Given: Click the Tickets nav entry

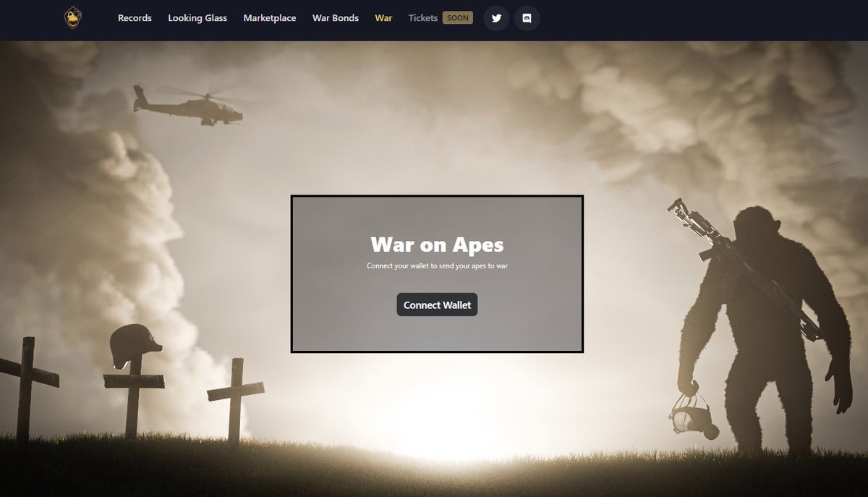Looking at the screenshot, I should coord(422,18).
